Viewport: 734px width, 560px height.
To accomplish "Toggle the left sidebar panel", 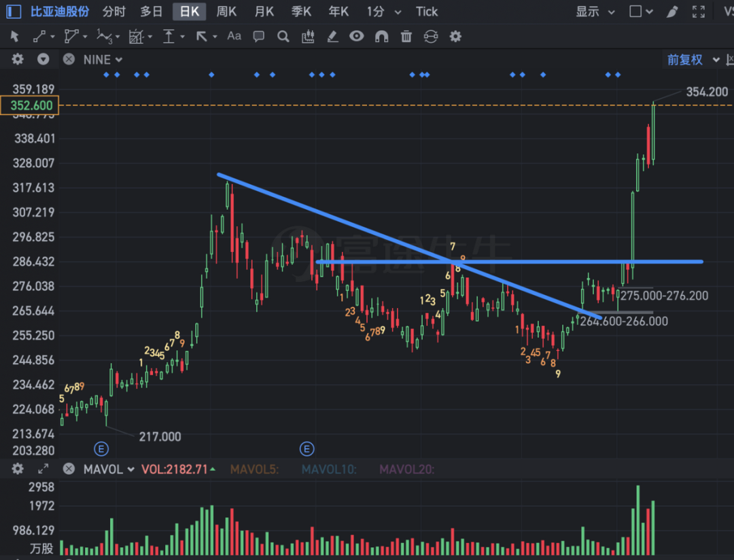I will point(14,12).
